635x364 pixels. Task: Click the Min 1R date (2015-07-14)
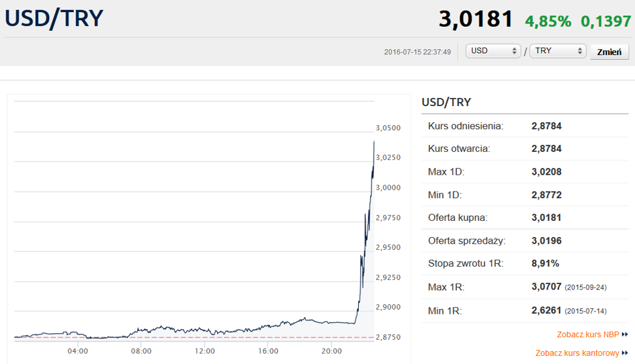point(585,311)
